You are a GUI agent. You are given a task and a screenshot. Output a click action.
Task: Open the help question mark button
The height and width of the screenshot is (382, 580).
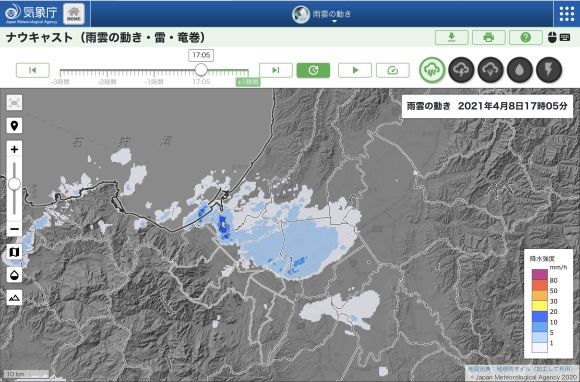point(526,37)
